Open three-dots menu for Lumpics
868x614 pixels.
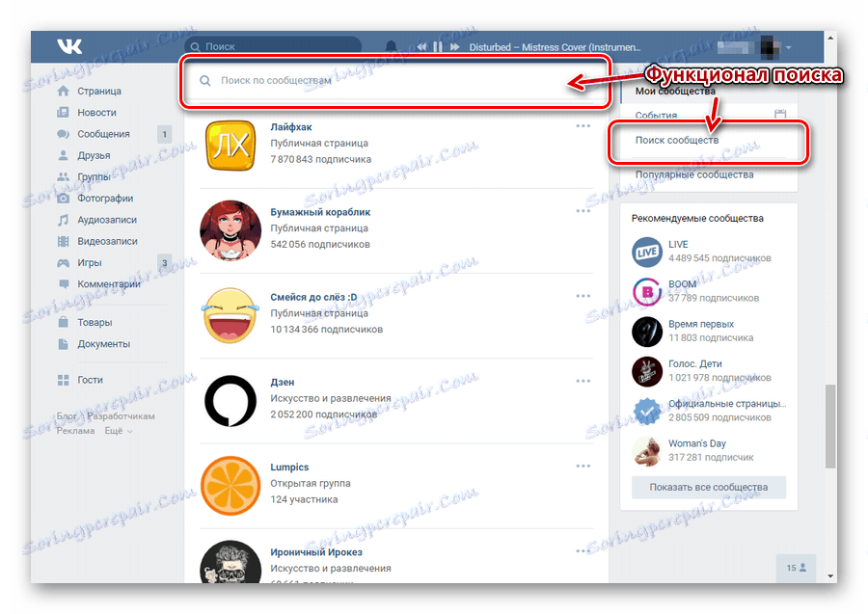pyautogui.click(x=583, y=467)
